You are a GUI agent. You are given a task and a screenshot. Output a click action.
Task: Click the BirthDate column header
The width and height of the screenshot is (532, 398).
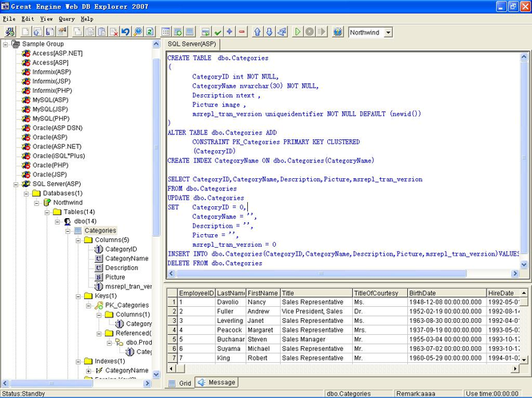(x=446, y=293)
